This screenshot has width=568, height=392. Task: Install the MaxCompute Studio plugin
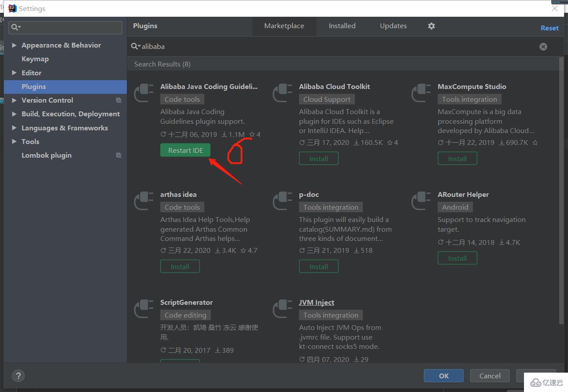[x=457, y=159]
